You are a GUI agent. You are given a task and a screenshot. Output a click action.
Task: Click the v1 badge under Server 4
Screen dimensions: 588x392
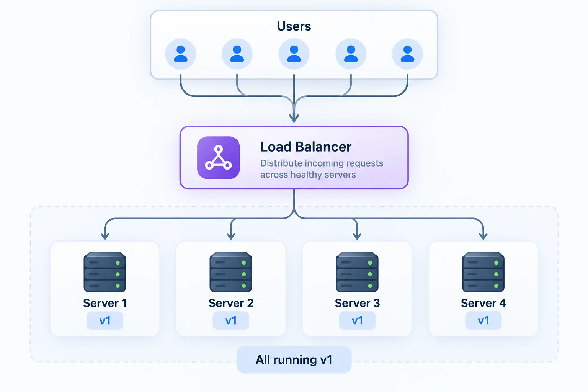pyautogui.click(x=483, y=320)
